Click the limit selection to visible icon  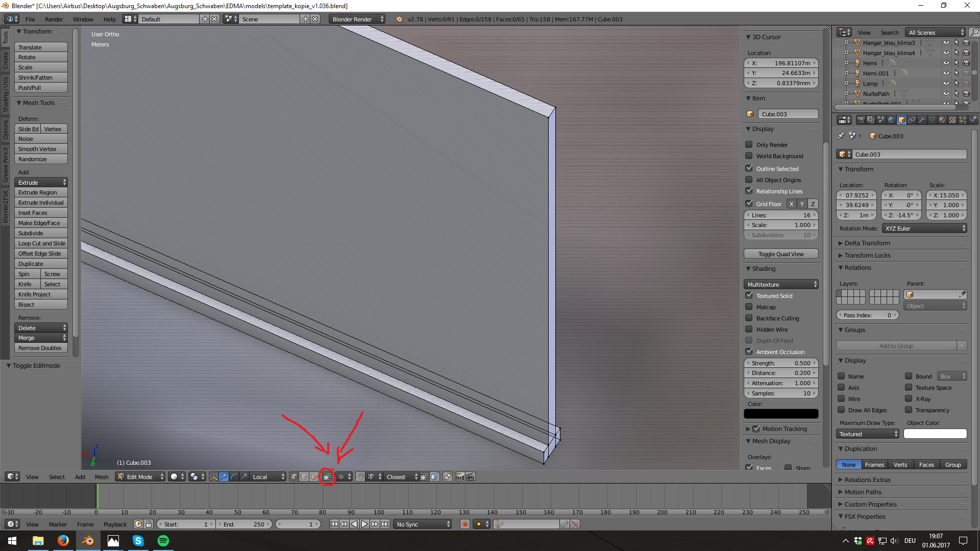(327, 477)
